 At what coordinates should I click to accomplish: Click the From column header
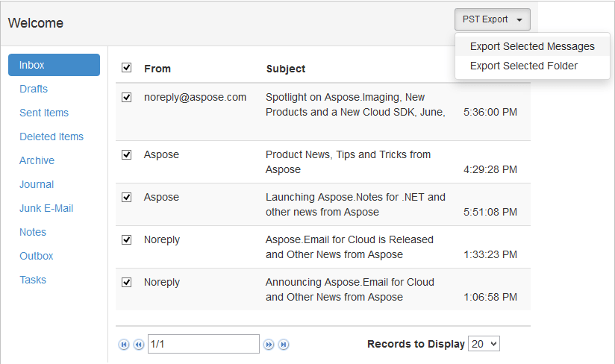pyautogui.click(x=157, y=69)
